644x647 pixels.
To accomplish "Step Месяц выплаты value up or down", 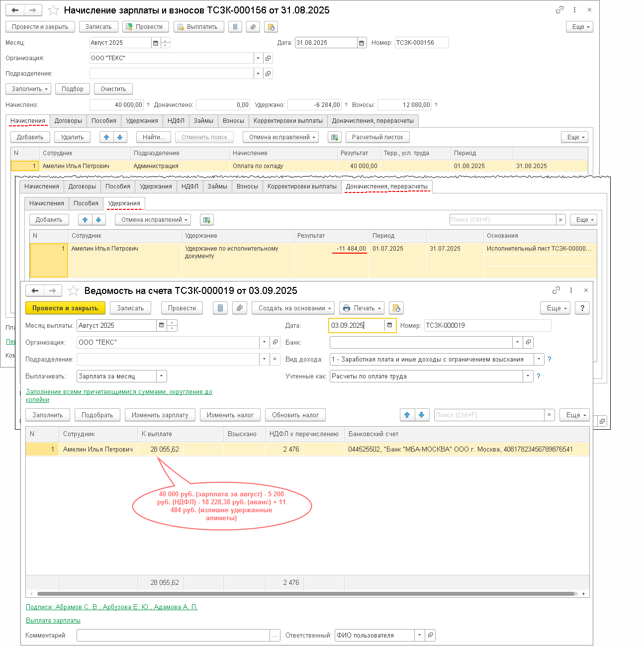I will pos(172,325).
